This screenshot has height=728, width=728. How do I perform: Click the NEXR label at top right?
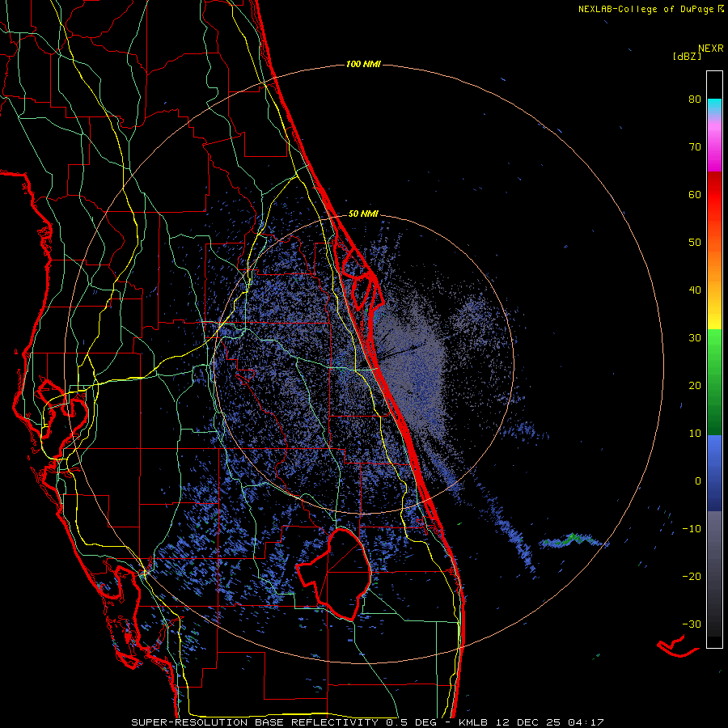tap(711, 49)
